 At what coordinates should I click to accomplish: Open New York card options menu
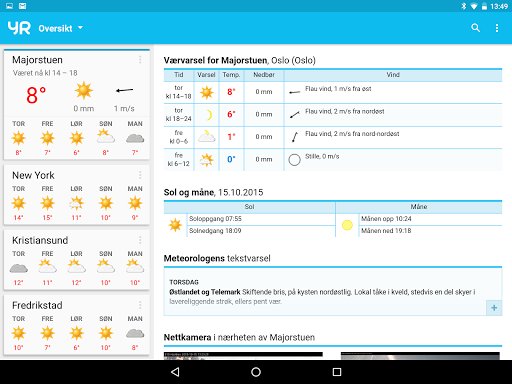click(140, 175)
